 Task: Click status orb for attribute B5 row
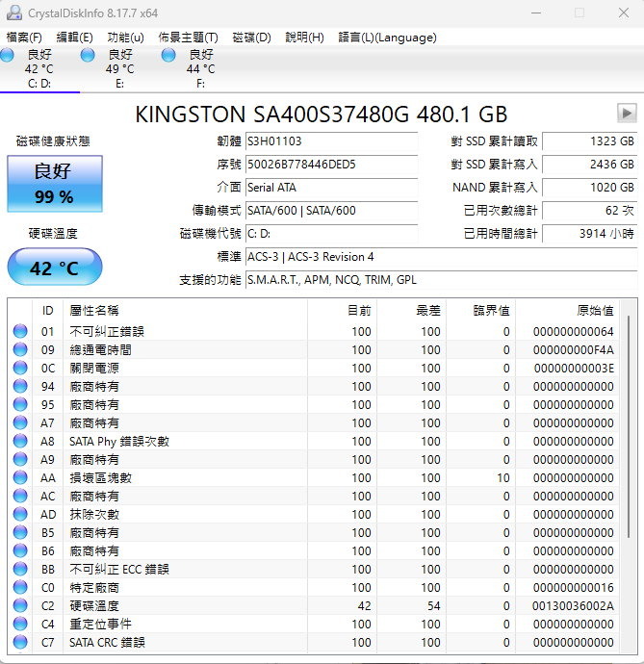coord(20,532)
